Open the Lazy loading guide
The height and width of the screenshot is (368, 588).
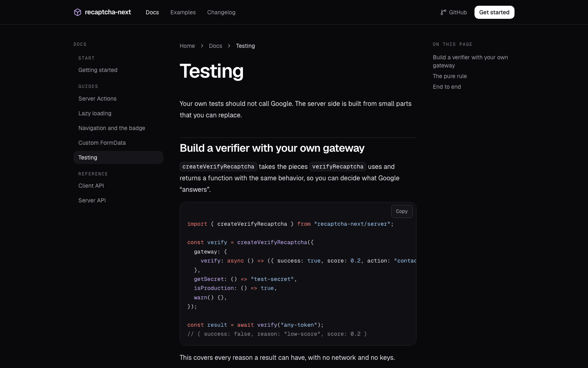[x=118, y=113]
